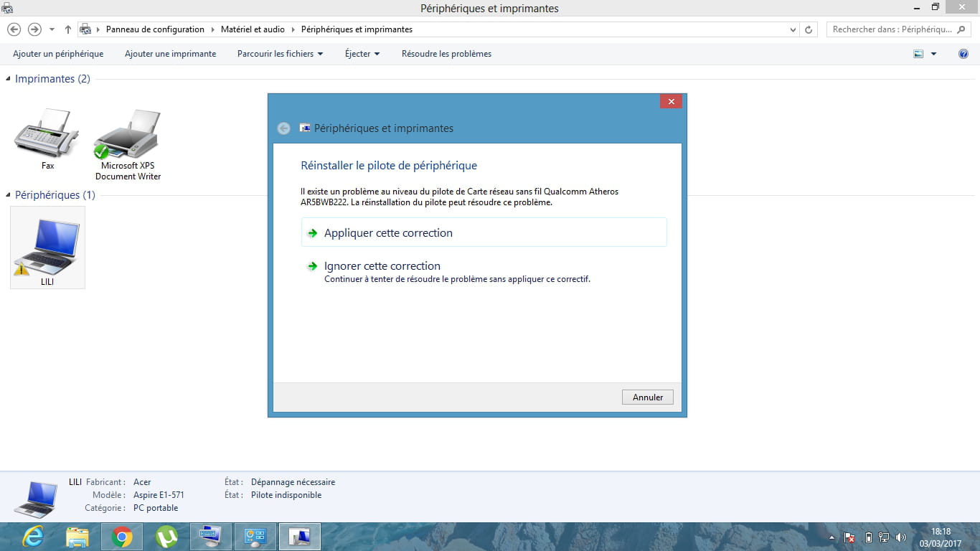The width and height of the screenshot is (980, 551).
Task: Navigate to Matériel et audio breadcrumb
Action: 253,29
